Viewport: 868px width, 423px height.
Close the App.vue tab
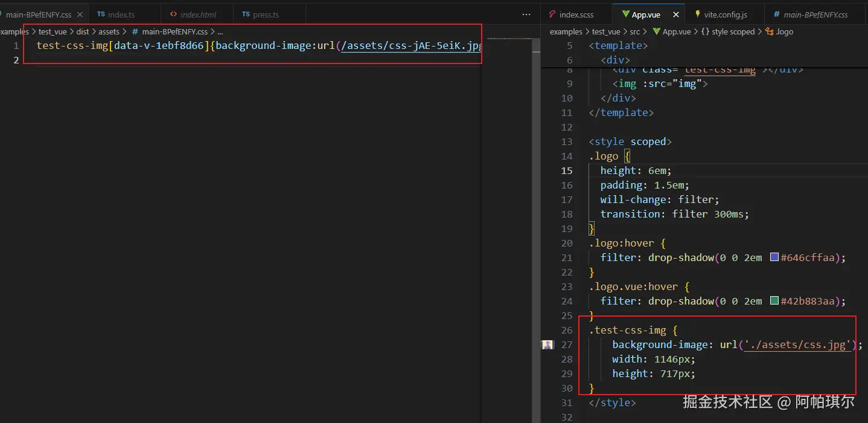coord(676,15)
